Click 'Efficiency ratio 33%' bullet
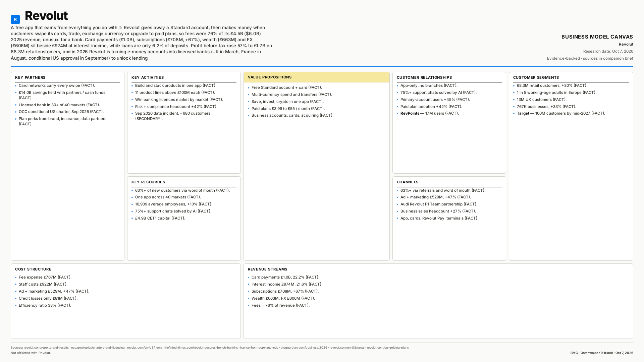Screen dimensions: 644x362 click(45, 305)
